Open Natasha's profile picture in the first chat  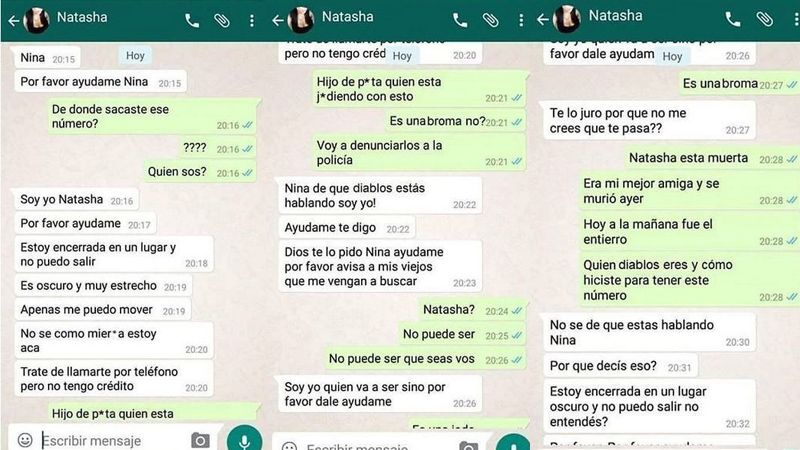[37, 20]
